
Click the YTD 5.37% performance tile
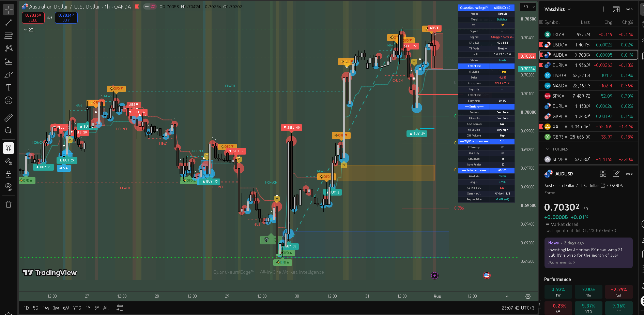[588, 309]
